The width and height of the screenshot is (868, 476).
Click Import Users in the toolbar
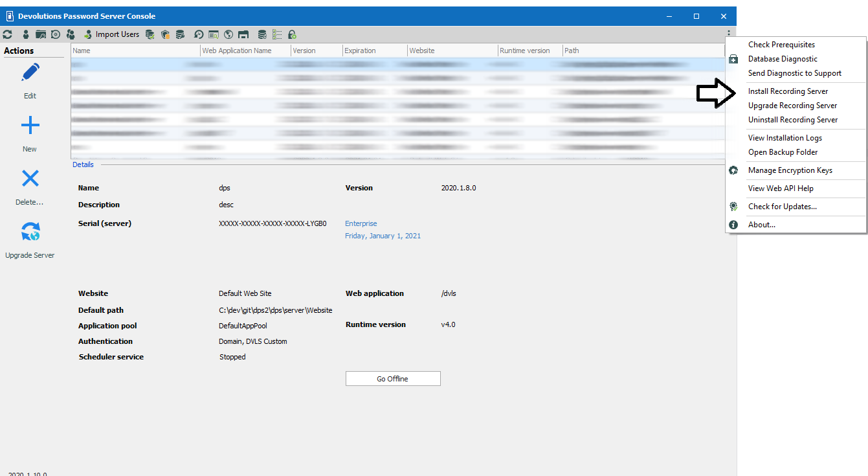coord(111,34)
